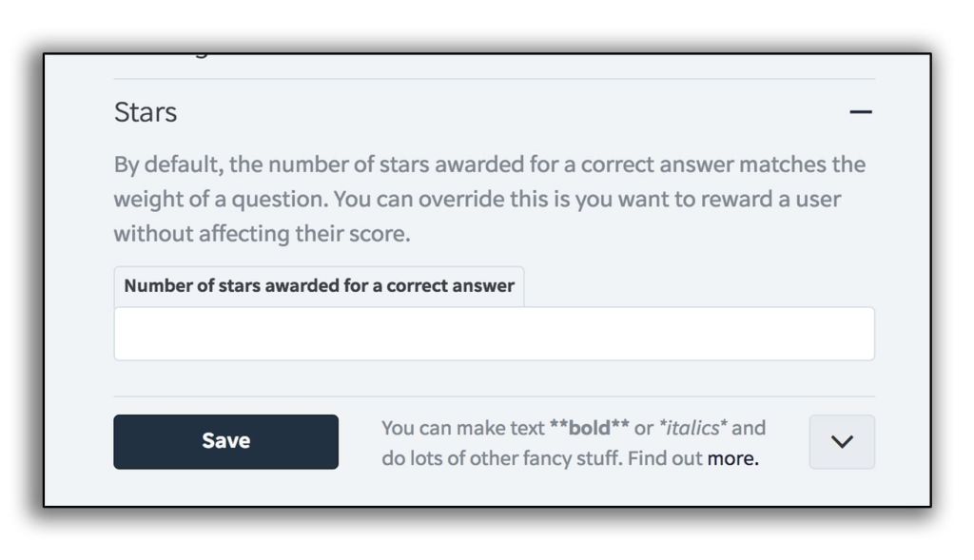This screenshot has height=560, width=974.
Task: Click the 'Number of stars awarded' field label
Action: [x=320, y=285]
